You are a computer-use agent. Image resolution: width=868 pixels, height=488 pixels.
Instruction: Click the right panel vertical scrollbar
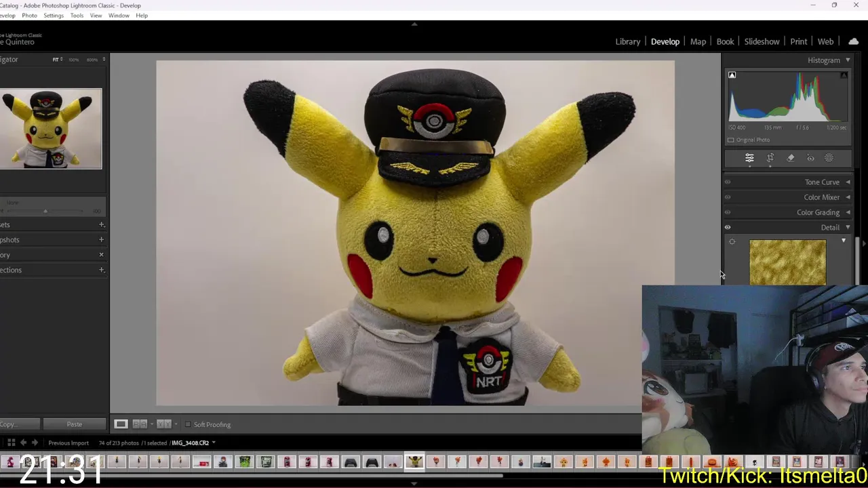[857, 261]
